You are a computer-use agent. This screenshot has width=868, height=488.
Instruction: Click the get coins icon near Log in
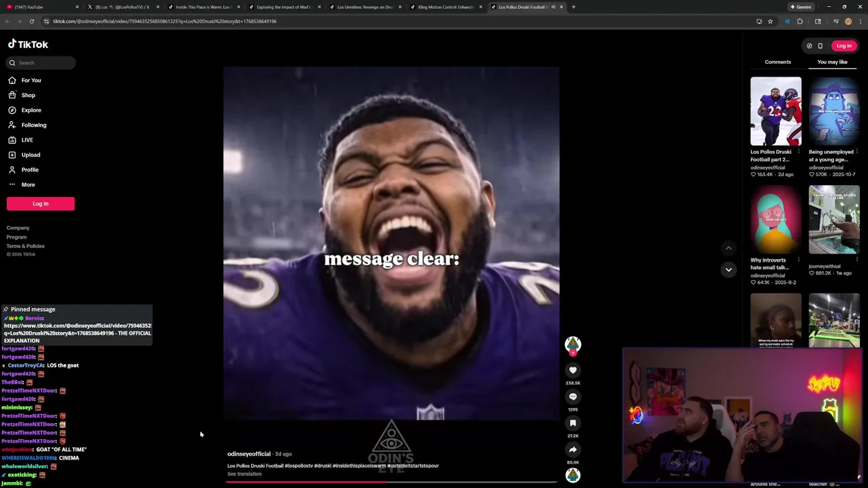pos(809,45)
